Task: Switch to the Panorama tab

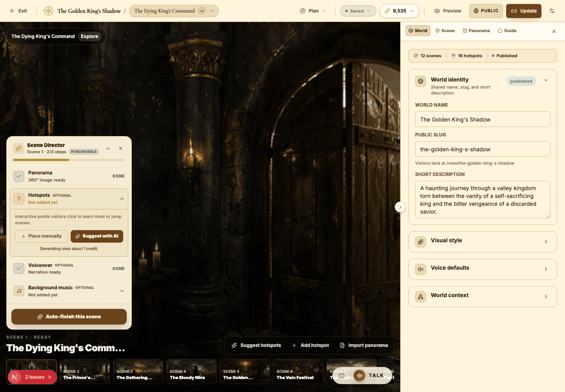Action: (476, 31)
